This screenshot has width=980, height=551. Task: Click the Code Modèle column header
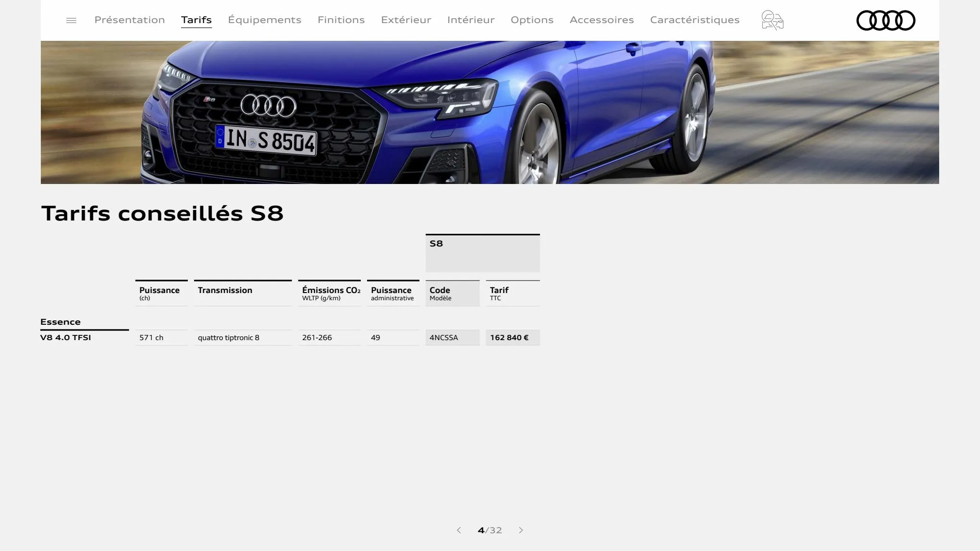click(x=453, y=293)
